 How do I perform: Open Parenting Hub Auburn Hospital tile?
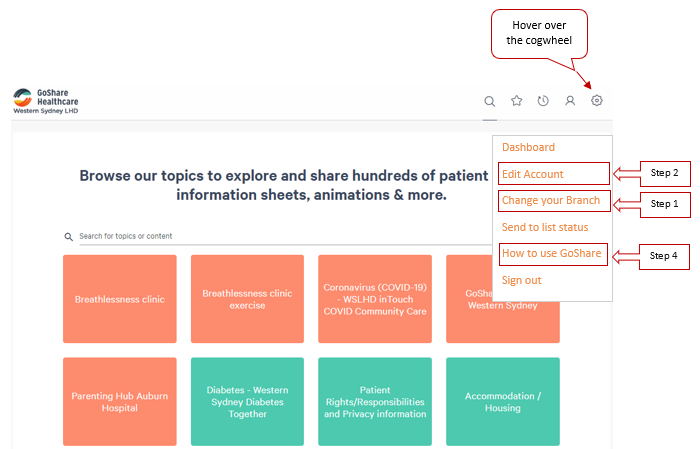[120, 402]
